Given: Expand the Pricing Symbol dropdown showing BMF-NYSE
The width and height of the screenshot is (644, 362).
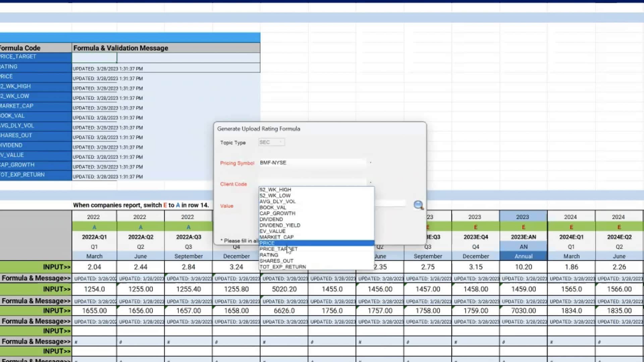Looking at the screenshot, I should pos(370,163).
